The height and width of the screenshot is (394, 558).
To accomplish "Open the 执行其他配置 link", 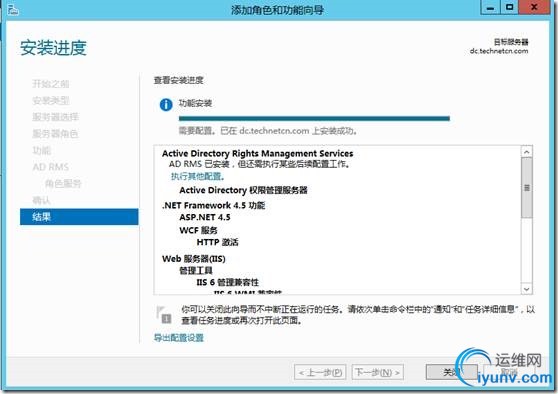I will click(x=198, y=176).
